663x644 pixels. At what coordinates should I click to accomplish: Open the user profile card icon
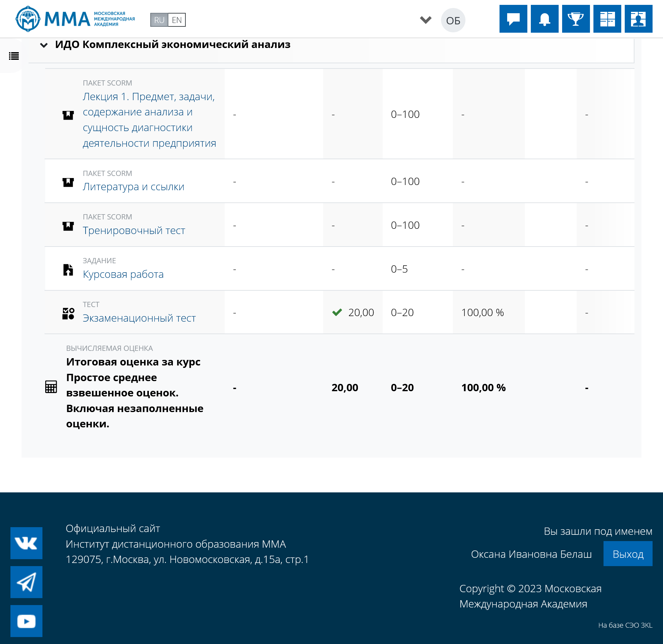pyautogui.click(x=638, y=19)
